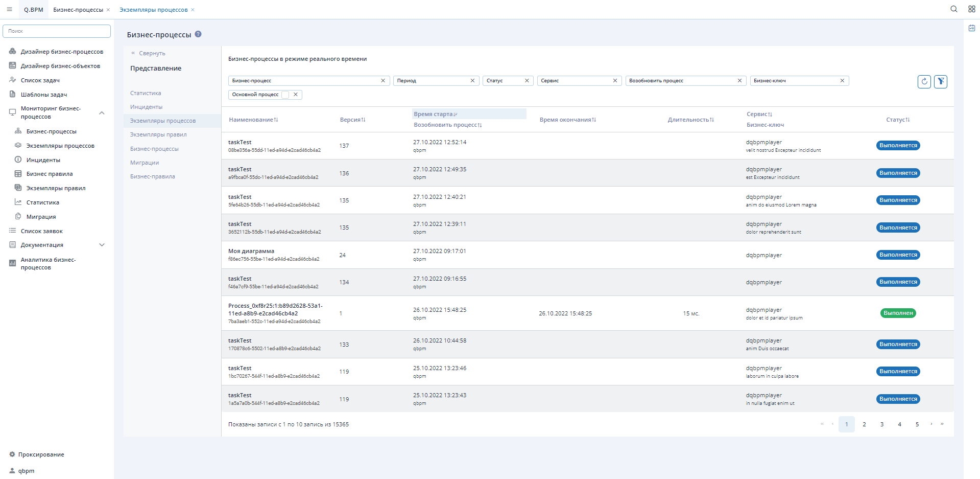Click the help question mark icon
The width and height of the screenshot is (980, 479).
(x=198, y=34)
